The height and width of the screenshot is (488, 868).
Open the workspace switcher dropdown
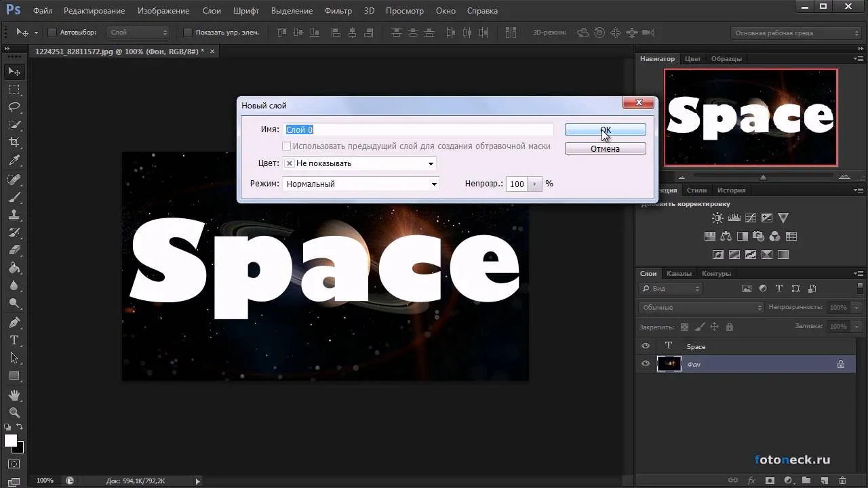797,33
